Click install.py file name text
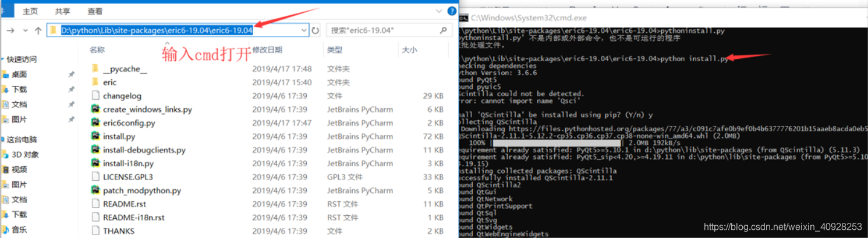The image size is (868, 238). [x=119, y=136]
